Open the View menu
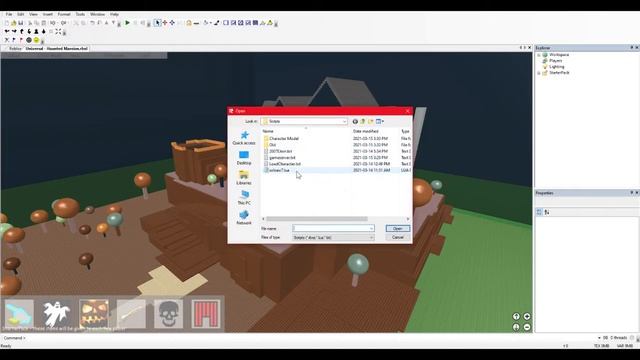 pyautogui.click(x=33, y=14)
